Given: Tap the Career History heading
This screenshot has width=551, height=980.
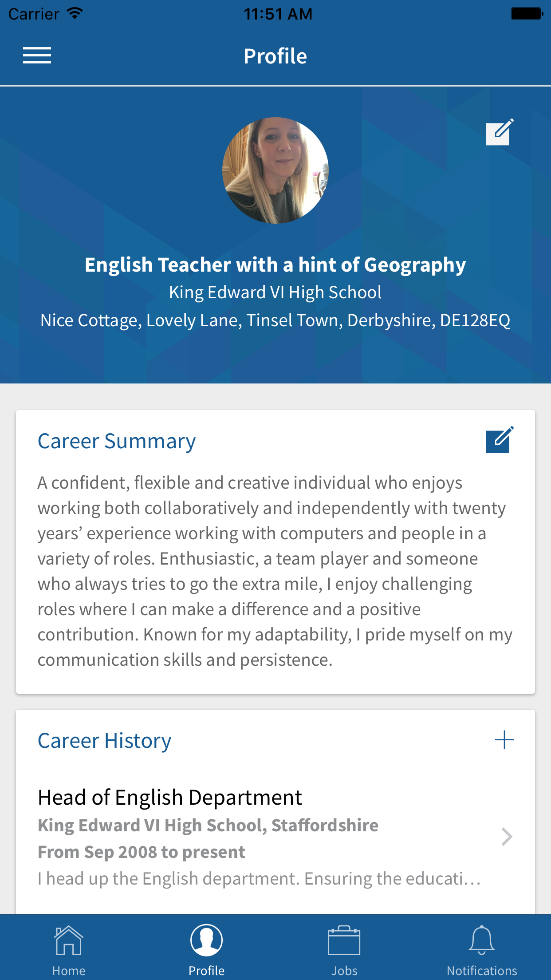Looking at the screenshot, I should pos(105,741).
